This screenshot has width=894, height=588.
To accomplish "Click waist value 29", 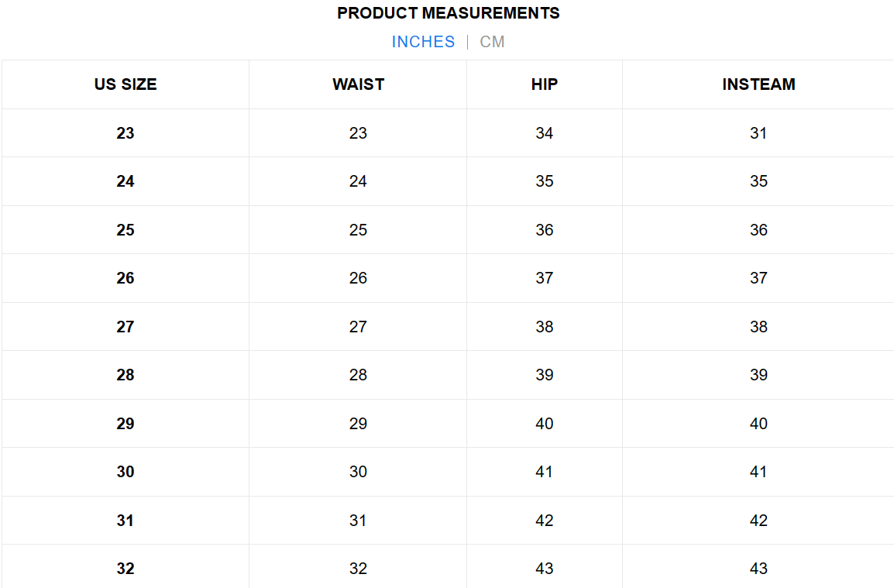I will point(358,424).
